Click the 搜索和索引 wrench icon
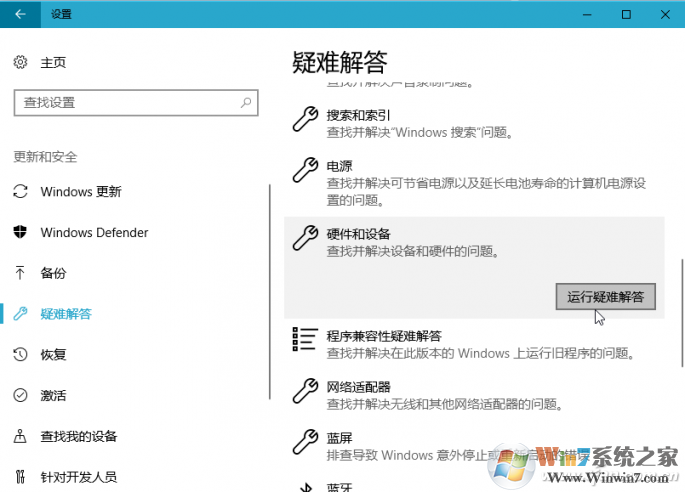This screenshot has width=685, height=492. point(305,119)
